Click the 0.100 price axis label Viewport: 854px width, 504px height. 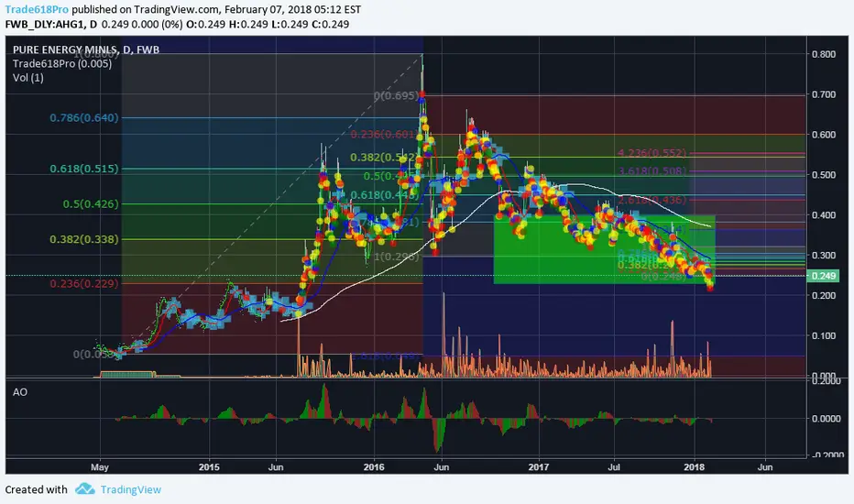[824, 336]
